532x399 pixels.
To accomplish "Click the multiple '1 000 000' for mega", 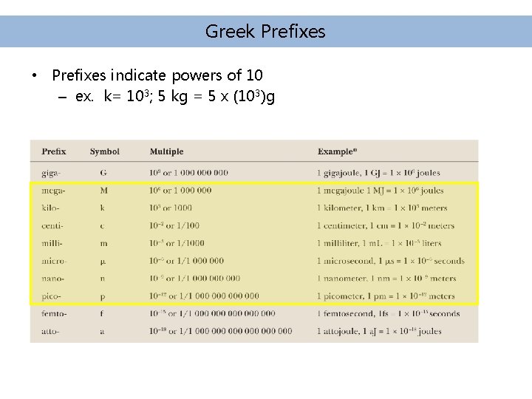I will point(193,191).
